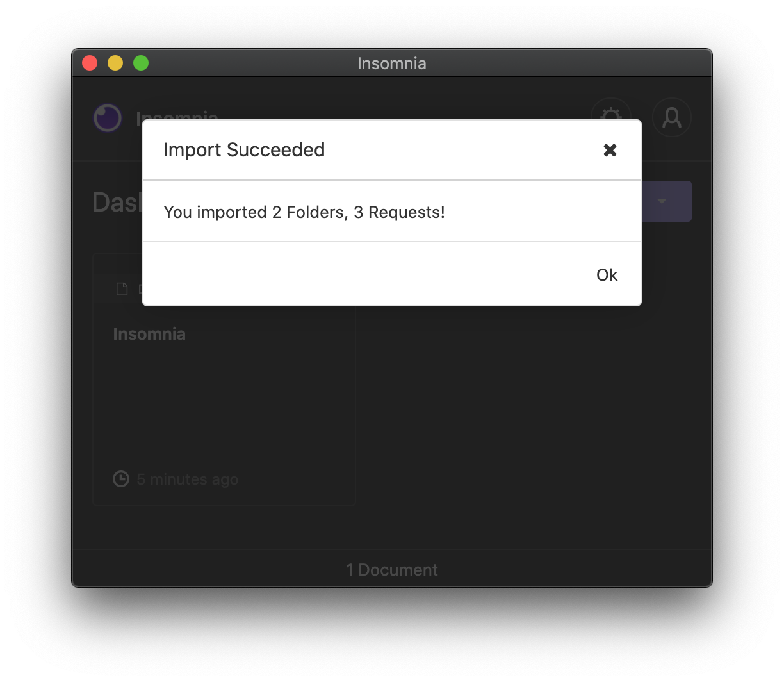Select the purple Insomnia avatar circle
Image resolution: width=784 pixels, height=682 pixels.
(x=108, y=117)
